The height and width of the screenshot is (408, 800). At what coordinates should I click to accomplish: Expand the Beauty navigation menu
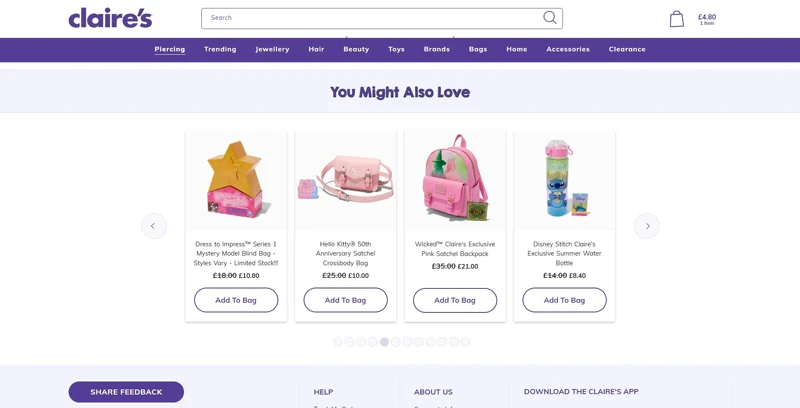point(356,49)
